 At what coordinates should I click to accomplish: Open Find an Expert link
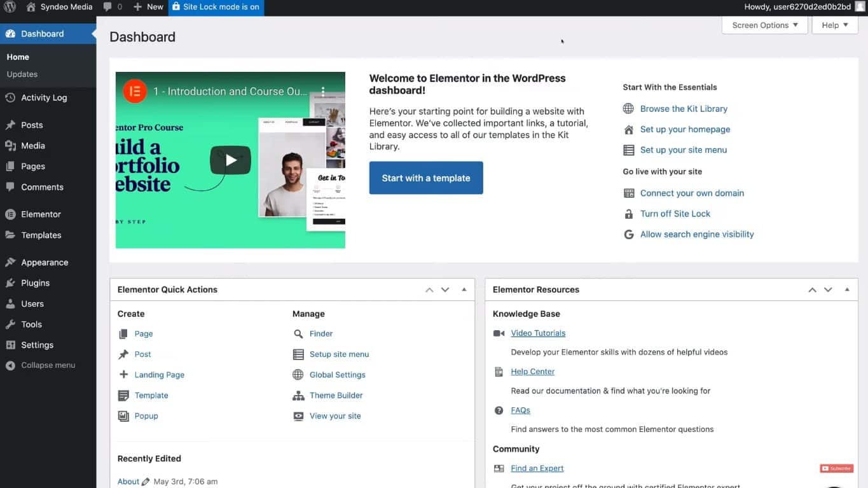pyautogui.click(x=537, y=468)
